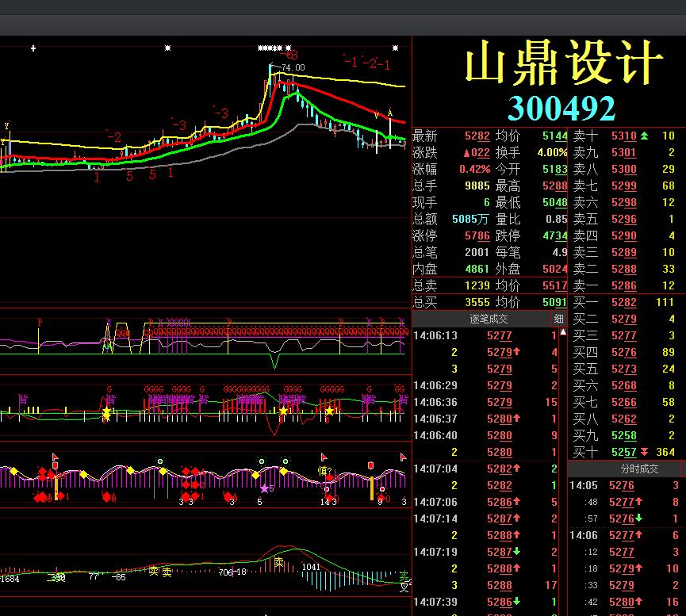Screen dimensions: 686x616
Task: Click the yellow 卖 marker at the MACD peak
Action: point(278,562)
